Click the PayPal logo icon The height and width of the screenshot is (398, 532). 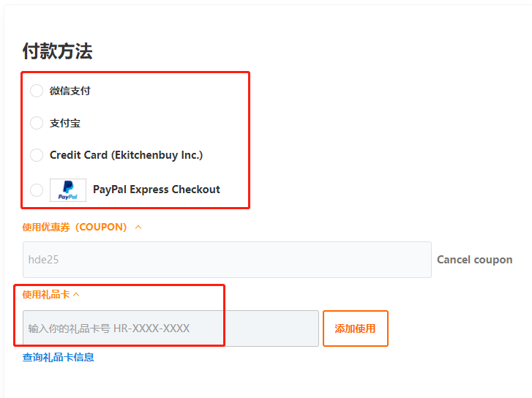click(x=68, y=190)
